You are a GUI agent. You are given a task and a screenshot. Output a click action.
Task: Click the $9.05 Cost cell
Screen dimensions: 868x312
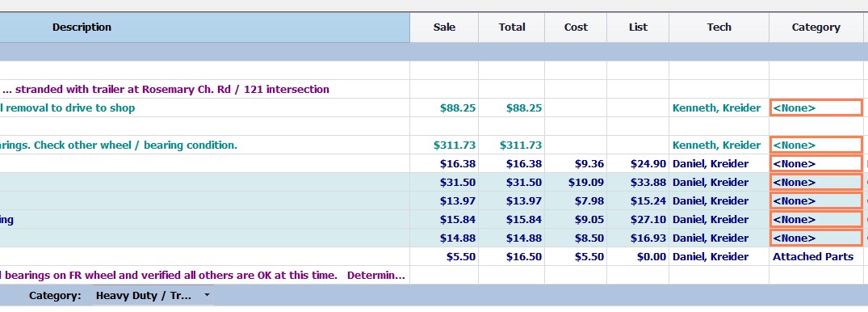point(576,220)
